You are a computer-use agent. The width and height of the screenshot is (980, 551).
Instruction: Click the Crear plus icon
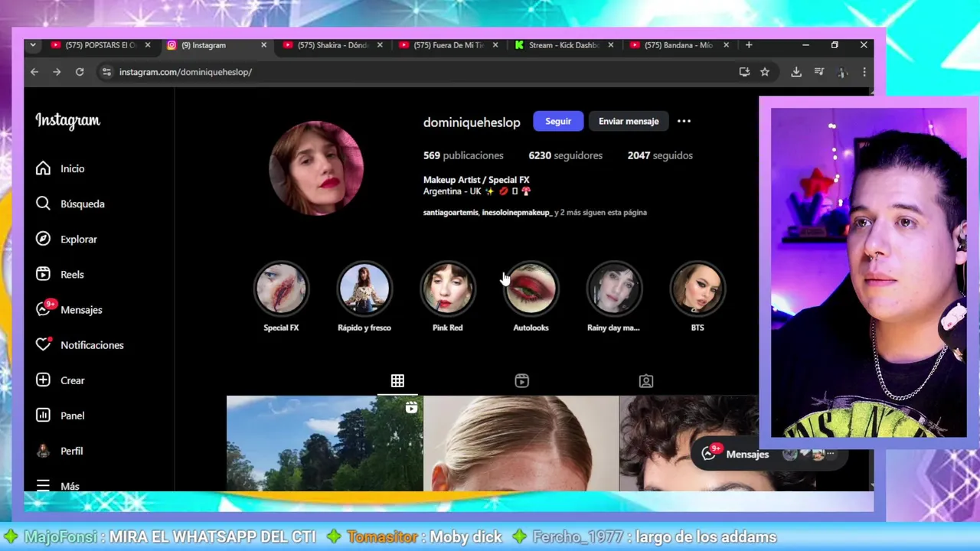pos(44,380)
